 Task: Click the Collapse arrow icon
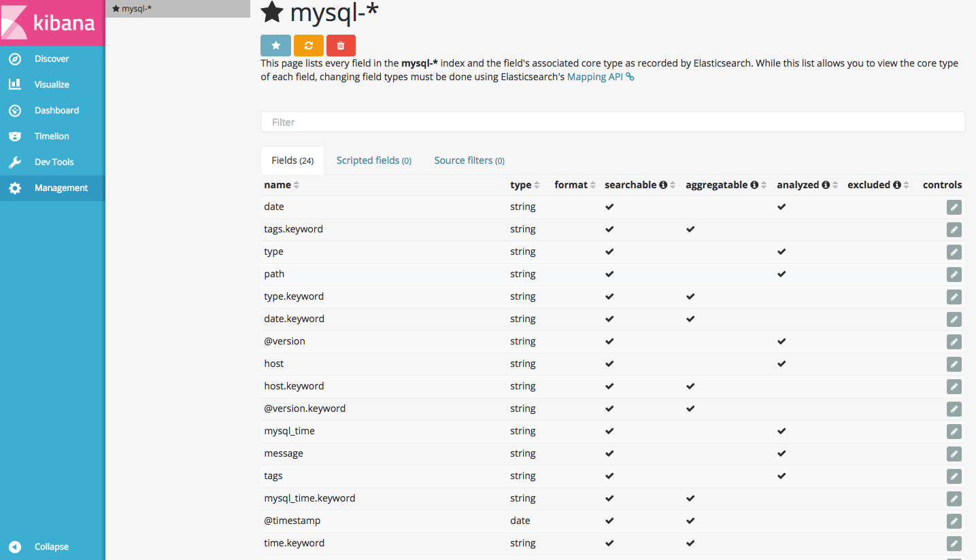[x=15, y=546]
